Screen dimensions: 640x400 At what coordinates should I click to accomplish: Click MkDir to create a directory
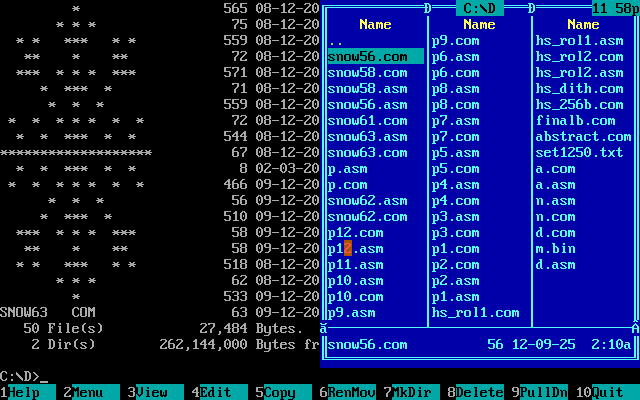click(x=412, y=393)
